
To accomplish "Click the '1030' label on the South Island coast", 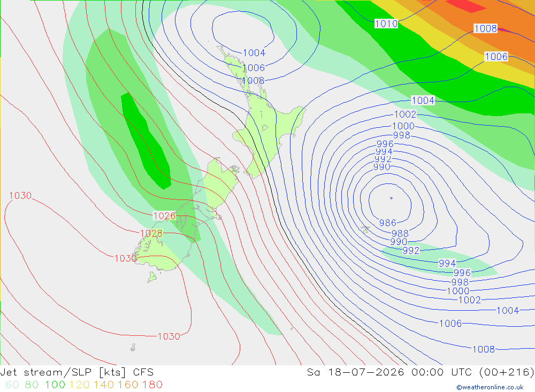I will (125, 258).
